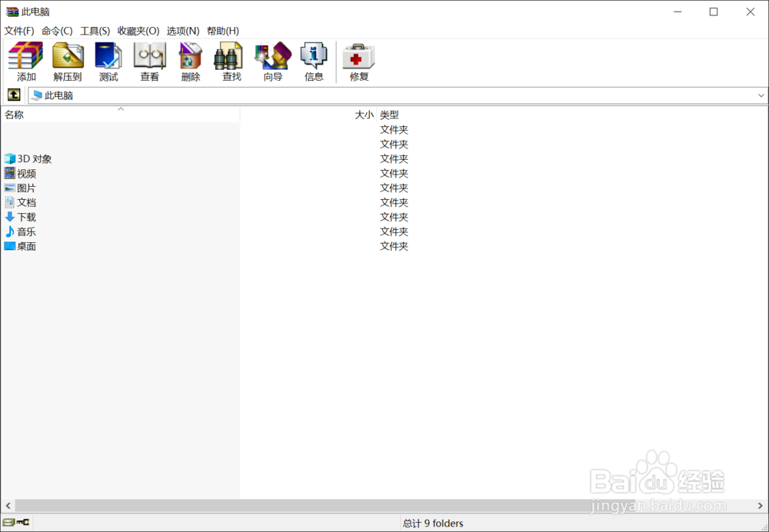Click 文件夹 type cell of 下载 row
The height and width of the screenshot is (532, 769).
coord(394,217)
